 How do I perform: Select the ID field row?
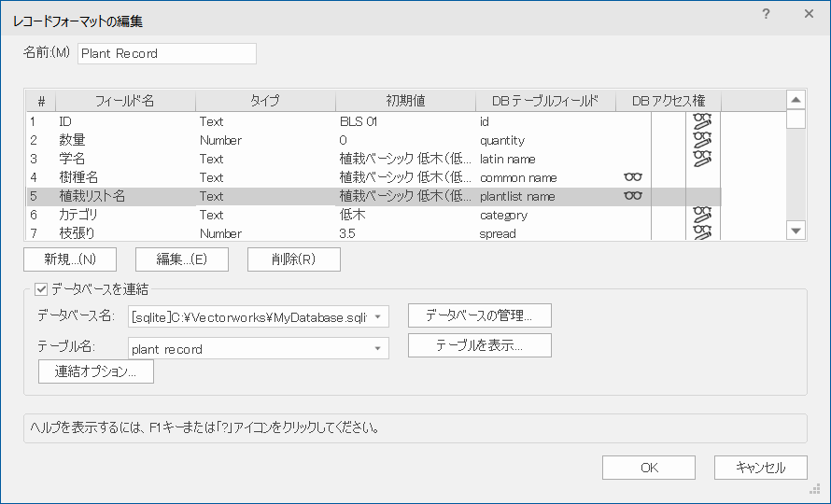[373, 121]
